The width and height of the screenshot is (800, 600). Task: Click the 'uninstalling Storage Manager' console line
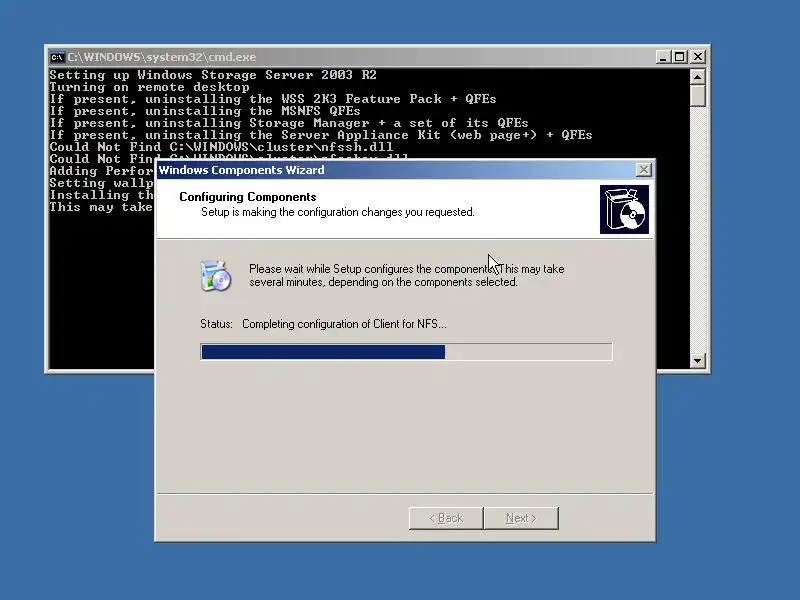coord(288,123)
